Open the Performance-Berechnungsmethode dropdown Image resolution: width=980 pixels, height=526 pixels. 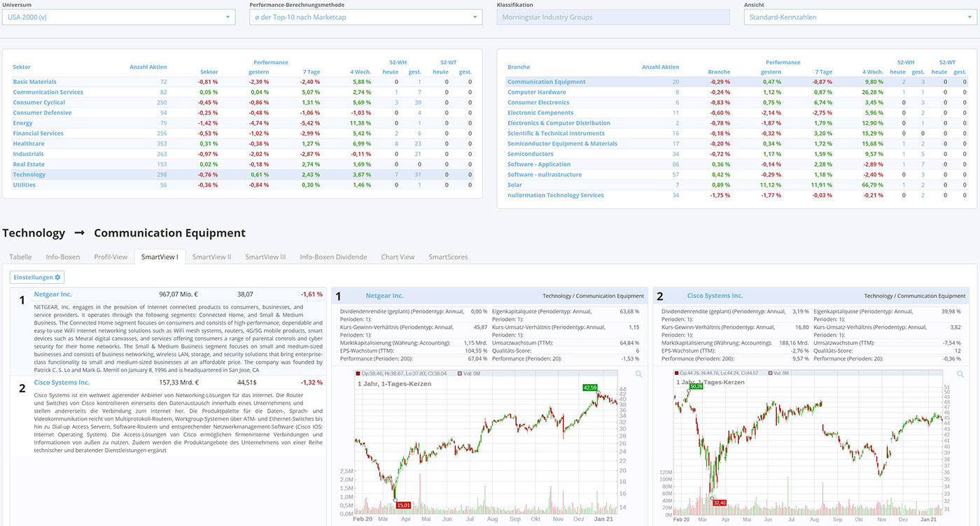(x=366, y=17)
